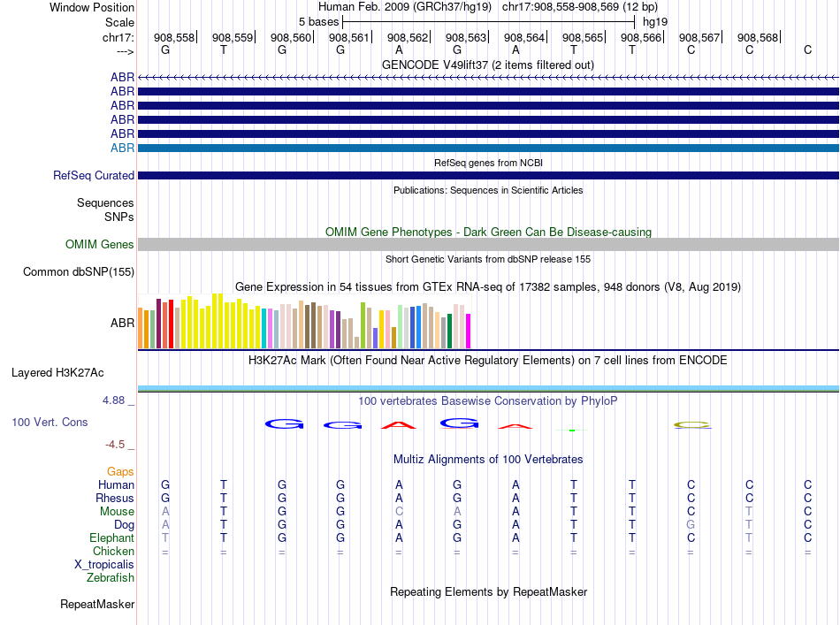The height and width of the screenshot is (625, 840).
Task: Click the "-->" sequence direction label
Action: (126, 51)
